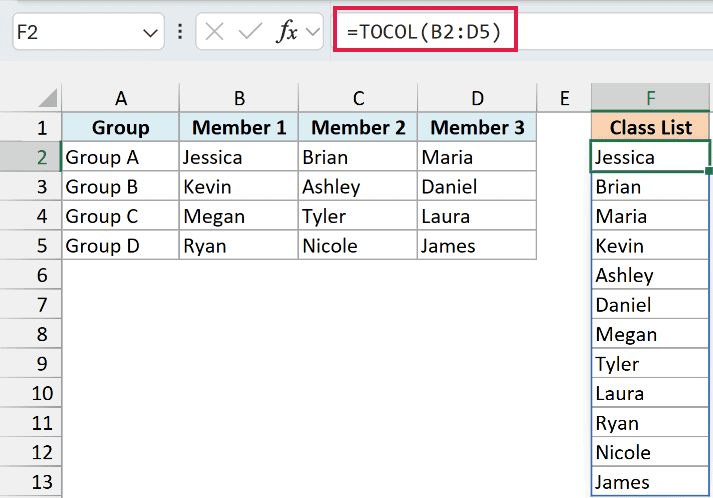Select the Group C cell
This screenshot has height=498, width=713.
point(121,216)
